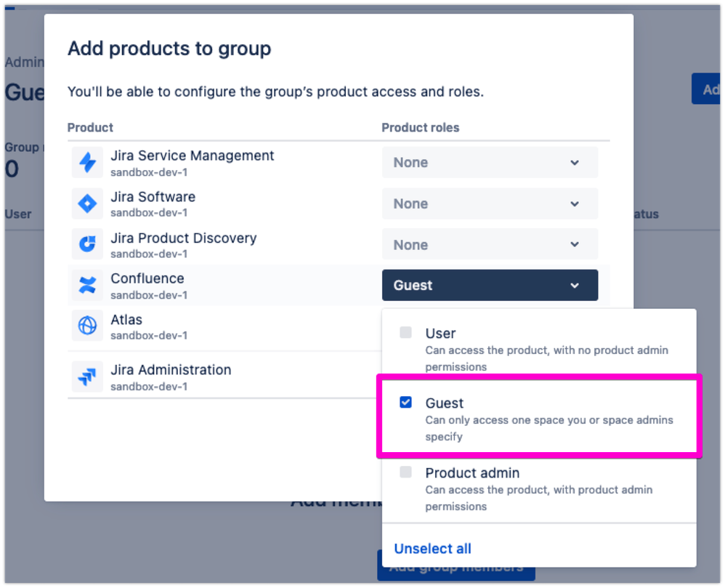Click the Jira Service Management lightning icon

[87, 163]
